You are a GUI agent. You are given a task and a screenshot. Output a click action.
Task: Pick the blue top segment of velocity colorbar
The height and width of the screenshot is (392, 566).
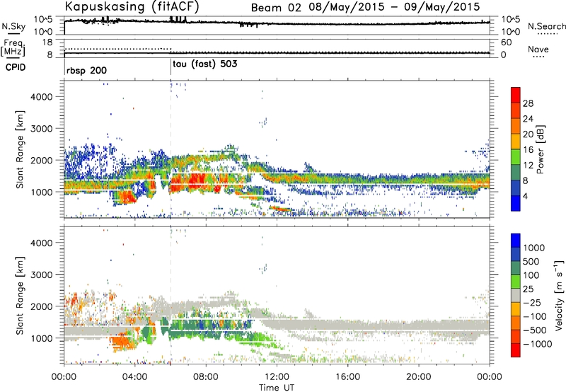tap(516, 241)
